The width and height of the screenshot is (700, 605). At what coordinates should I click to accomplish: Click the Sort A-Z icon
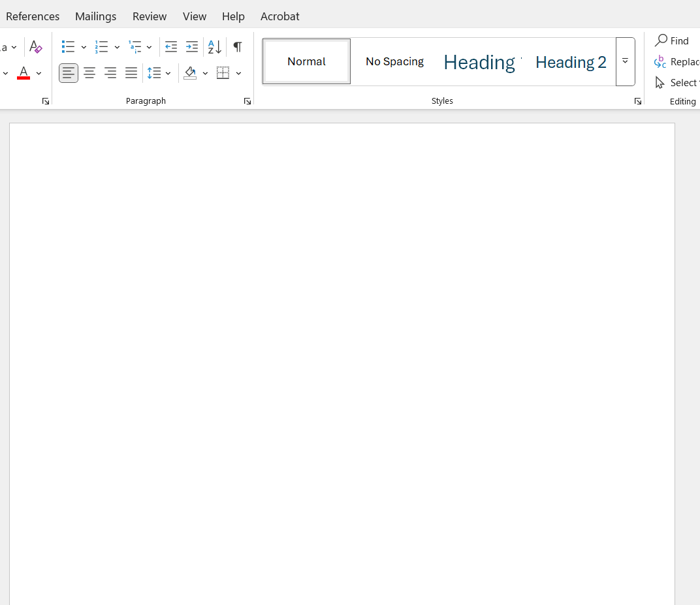tap(215, 47)
